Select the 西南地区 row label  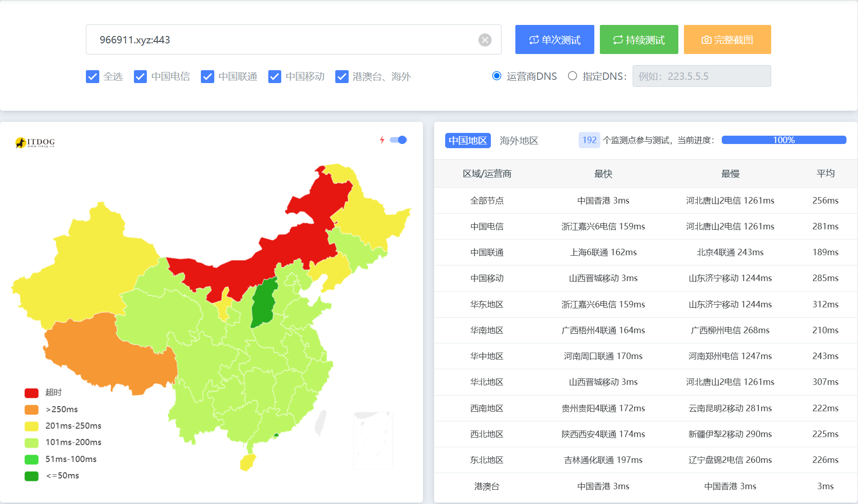click(487, 408)
